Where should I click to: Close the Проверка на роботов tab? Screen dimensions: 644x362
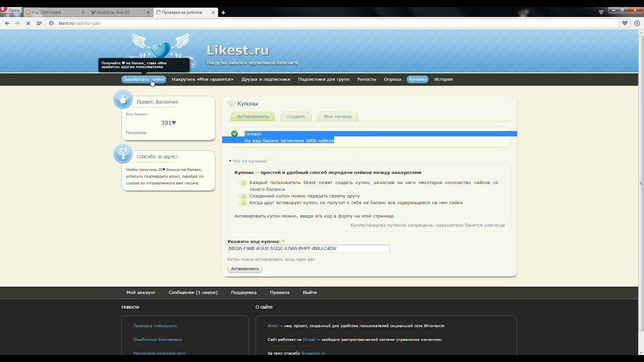[213, 13]
